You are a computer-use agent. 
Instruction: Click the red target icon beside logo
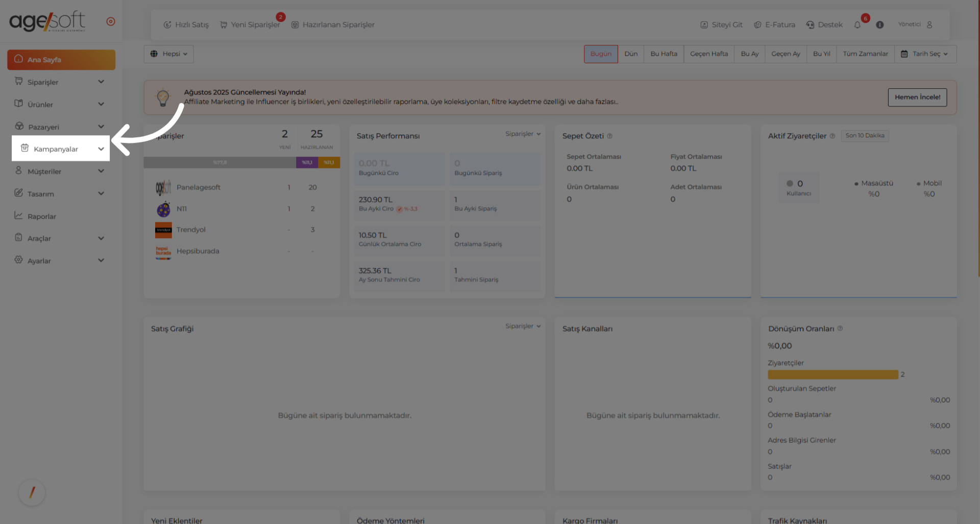click(111, 21)
